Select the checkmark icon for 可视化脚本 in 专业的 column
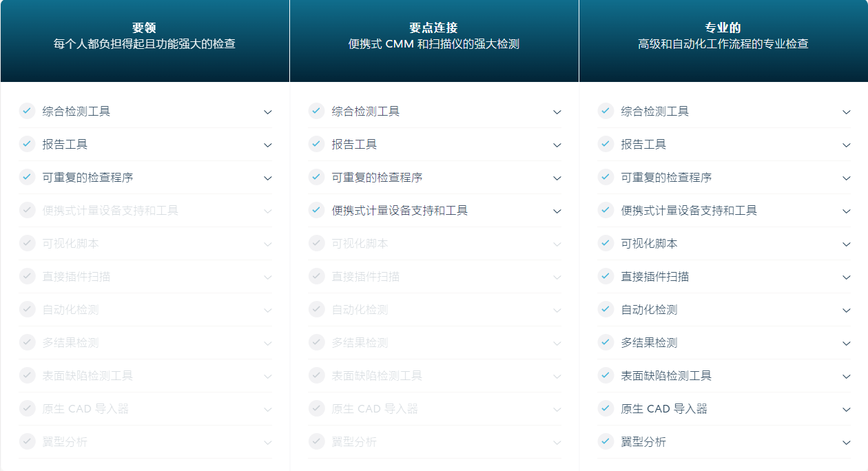This screenshot has height=471, width=868. (x=606, y=244)
